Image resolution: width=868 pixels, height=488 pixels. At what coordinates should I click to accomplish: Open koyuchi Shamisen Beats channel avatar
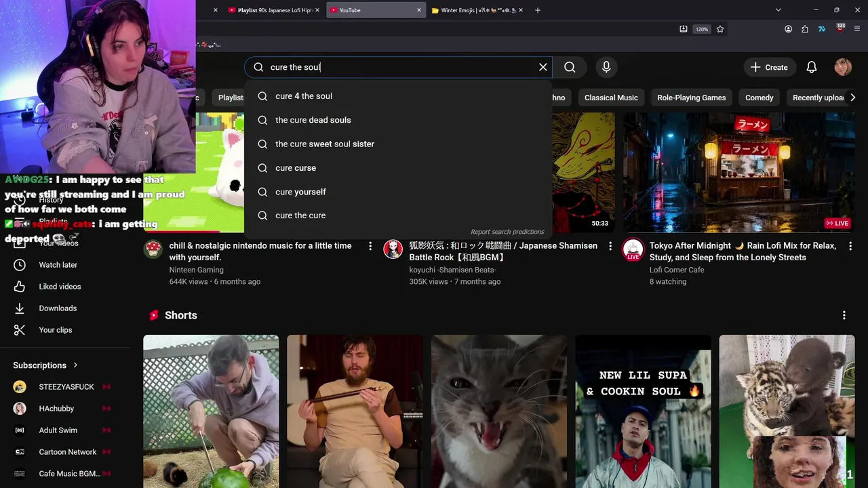pyautogui.click(x=393, y=249)
